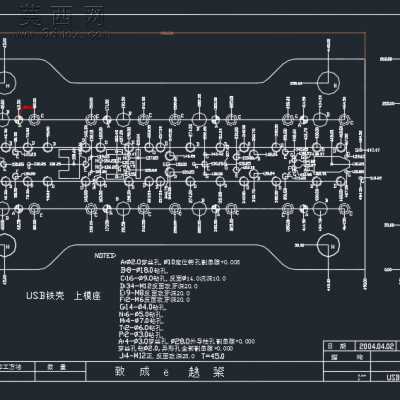Select the note line starting 'E9-M8'
Image resolution: width=400 pixels, height=400 pixels.
click(x=155, y=293)
